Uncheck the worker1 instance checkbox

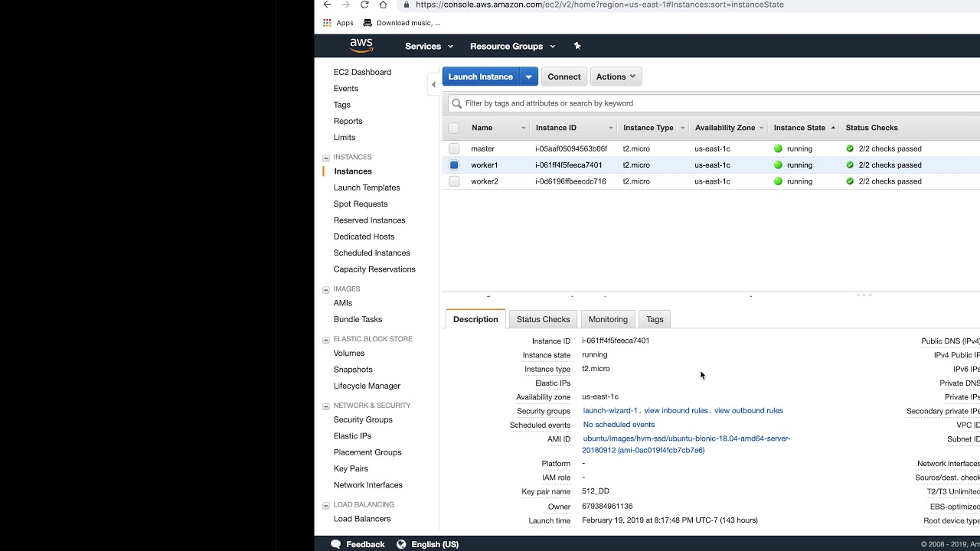[454, 165]
